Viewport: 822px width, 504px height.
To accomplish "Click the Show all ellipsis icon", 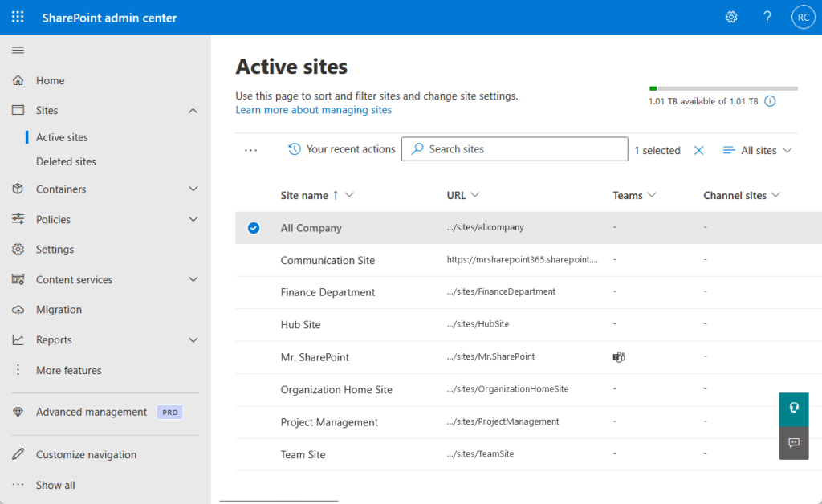I will [x=18, y=485].
